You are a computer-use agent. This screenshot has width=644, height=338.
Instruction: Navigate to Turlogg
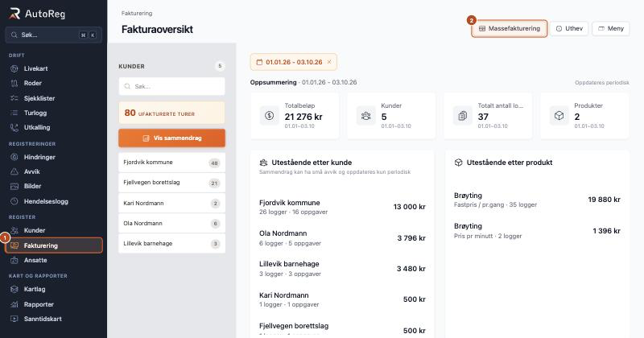tap(53, 113)
